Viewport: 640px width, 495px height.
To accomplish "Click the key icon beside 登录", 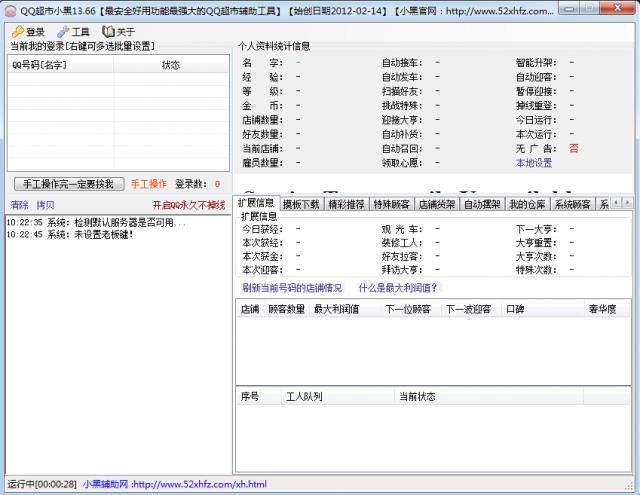I will pyautogui.click(x=18, y=31).
